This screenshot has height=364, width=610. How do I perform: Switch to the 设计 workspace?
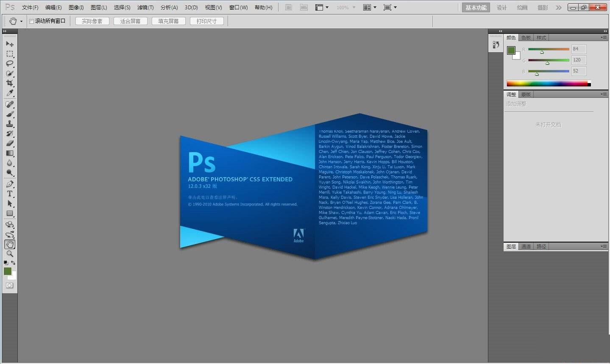pos(501,7)
